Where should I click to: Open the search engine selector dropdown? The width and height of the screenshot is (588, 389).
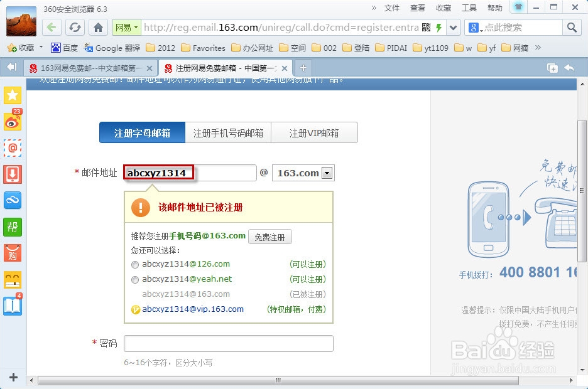click(x=475, y=28)
